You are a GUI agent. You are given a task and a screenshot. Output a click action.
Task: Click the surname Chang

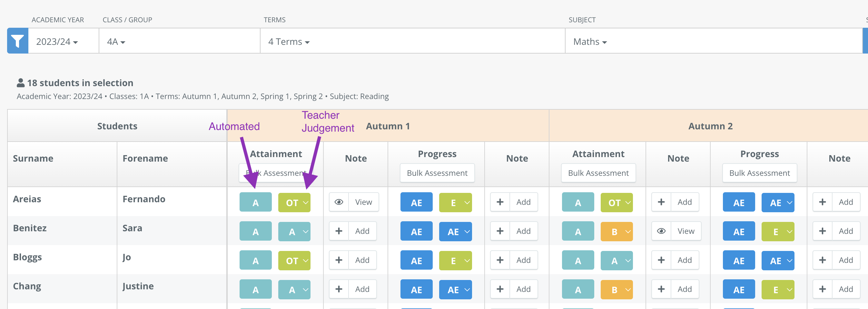27,286
